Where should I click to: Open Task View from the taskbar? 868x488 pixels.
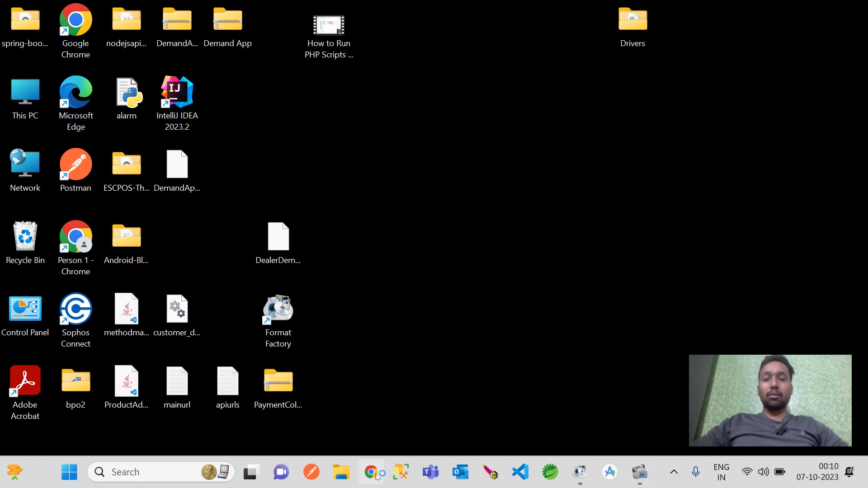251,472
